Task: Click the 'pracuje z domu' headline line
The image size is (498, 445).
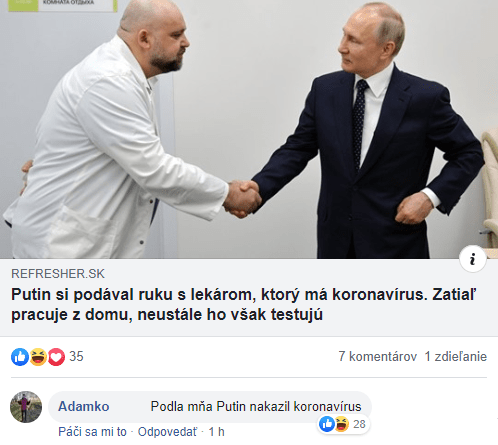Action: coord(167,315)
